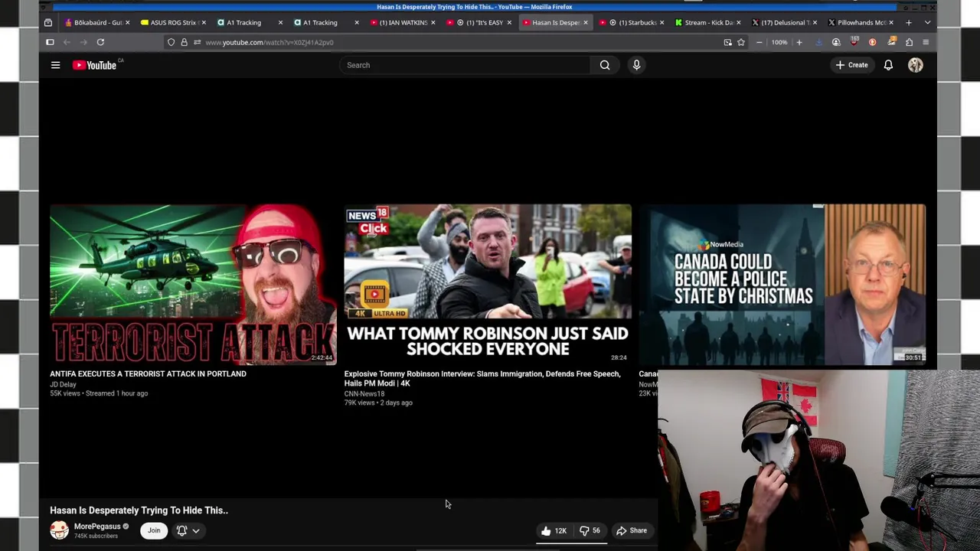Open Explosive Tommy Robinson Interview title link
Screen dimensions: 980x551
pos(482,378)
